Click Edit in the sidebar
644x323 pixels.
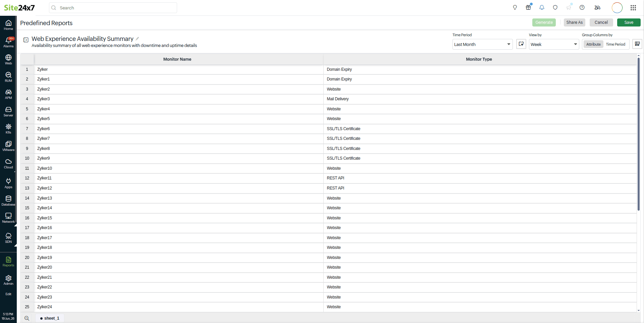(8, 294)
